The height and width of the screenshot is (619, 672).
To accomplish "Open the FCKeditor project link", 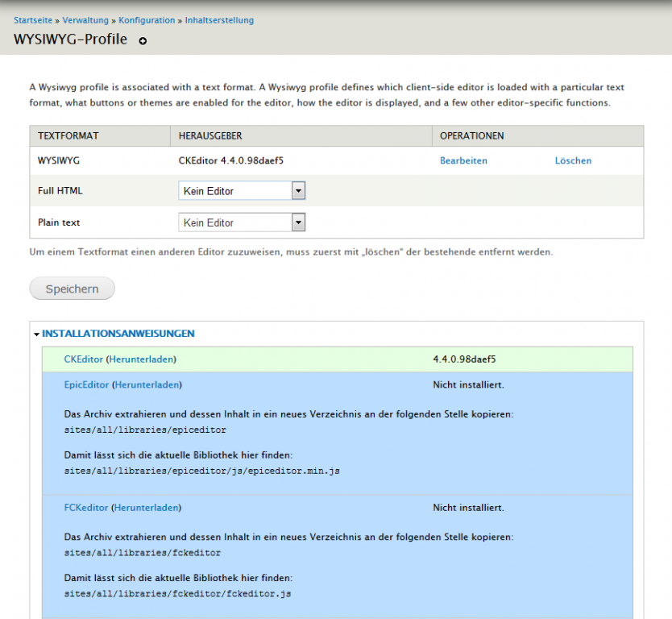I will coord(85,508).
